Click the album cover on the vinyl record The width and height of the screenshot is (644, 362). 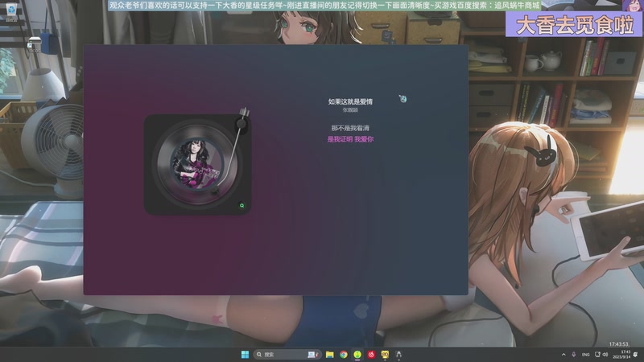pos(196,163)
